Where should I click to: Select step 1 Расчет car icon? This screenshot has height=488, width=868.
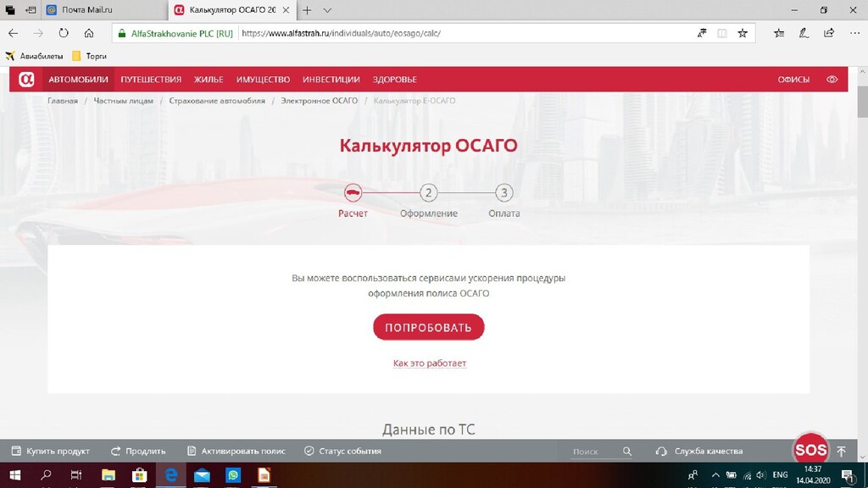click(353, 192)
